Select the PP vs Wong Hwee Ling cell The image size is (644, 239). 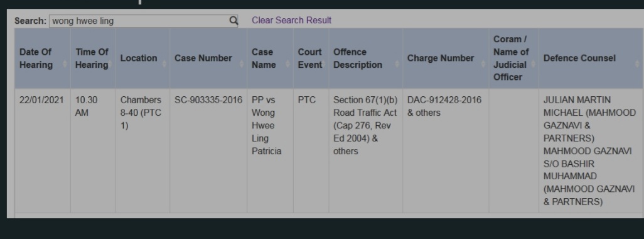[x=271, y=150]
